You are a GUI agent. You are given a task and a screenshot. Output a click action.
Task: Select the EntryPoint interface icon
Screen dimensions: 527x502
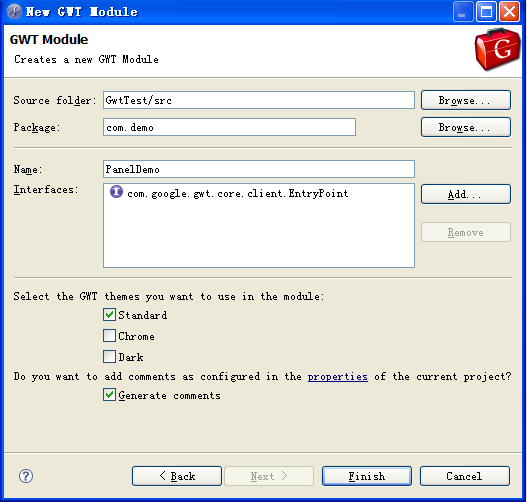[x=116, y=192]
